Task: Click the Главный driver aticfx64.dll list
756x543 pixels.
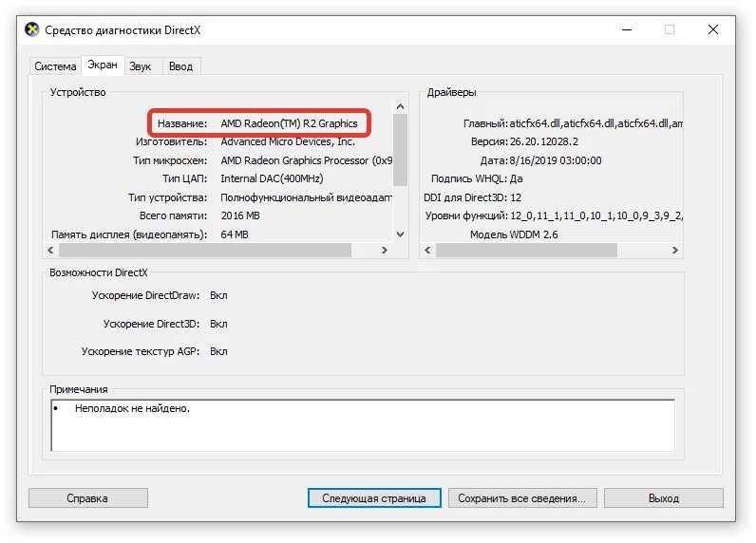Action: tap(595, 123)
